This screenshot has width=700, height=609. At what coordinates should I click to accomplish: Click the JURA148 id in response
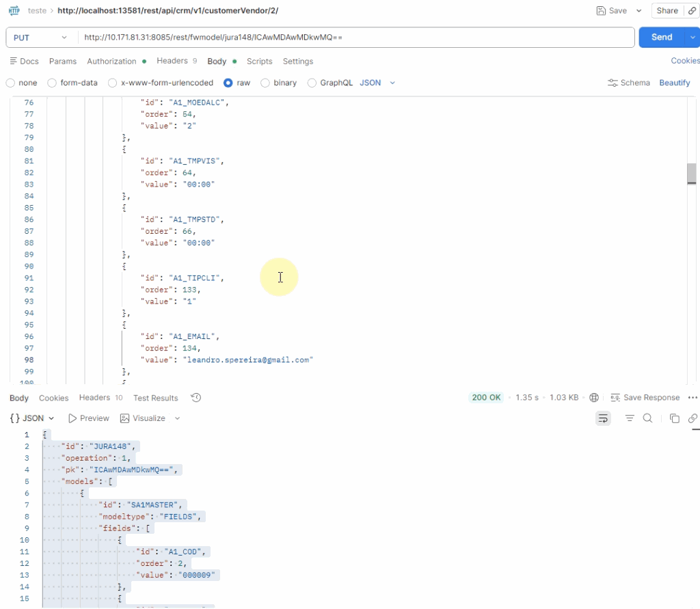[x=112, y=446]
